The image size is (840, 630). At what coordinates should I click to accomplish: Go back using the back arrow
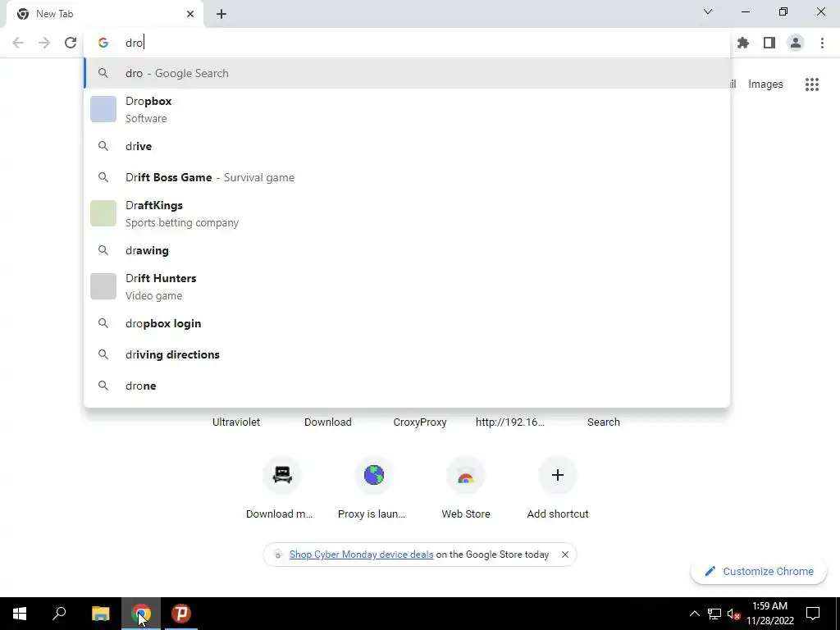(x=18, y=43)
